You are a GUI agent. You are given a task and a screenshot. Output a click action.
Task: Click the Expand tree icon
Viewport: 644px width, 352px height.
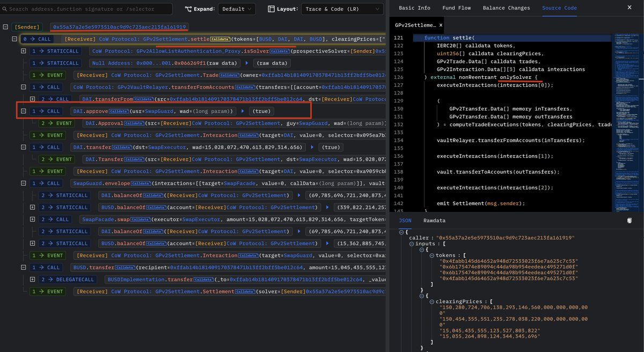click(189, 9)
